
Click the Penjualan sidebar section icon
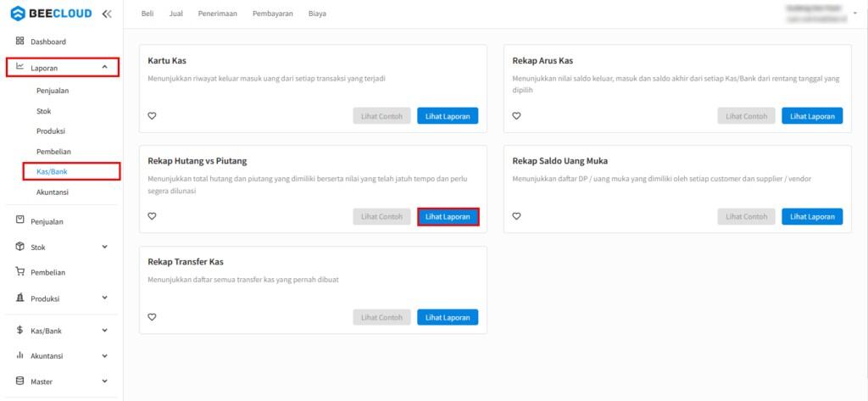point(20,220)
